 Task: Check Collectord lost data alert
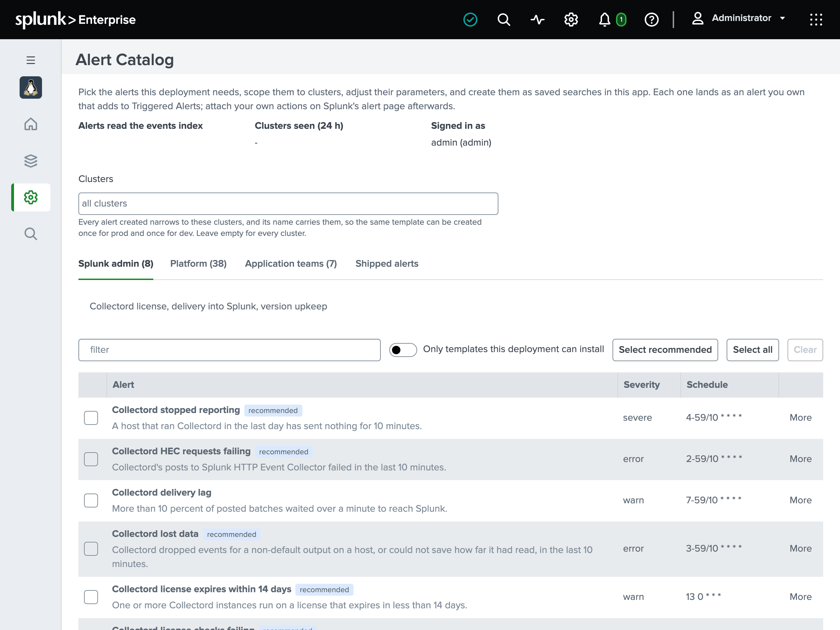point(91,549)
